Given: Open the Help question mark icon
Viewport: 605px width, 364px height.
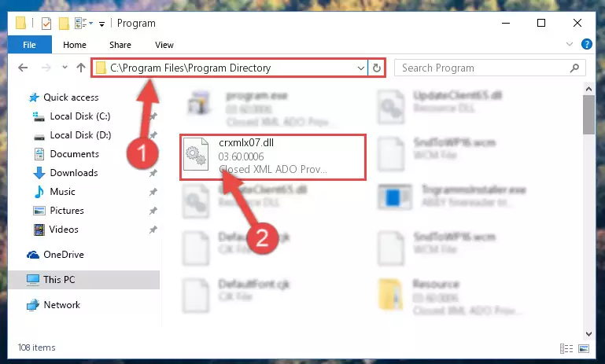Looking at the screenshot, I should click(x=586, y=44).
